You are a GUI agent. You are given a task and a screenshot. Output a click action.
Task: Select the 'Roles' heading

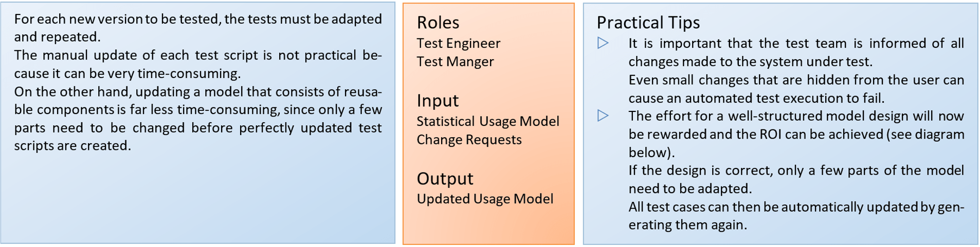coord(438,23)
